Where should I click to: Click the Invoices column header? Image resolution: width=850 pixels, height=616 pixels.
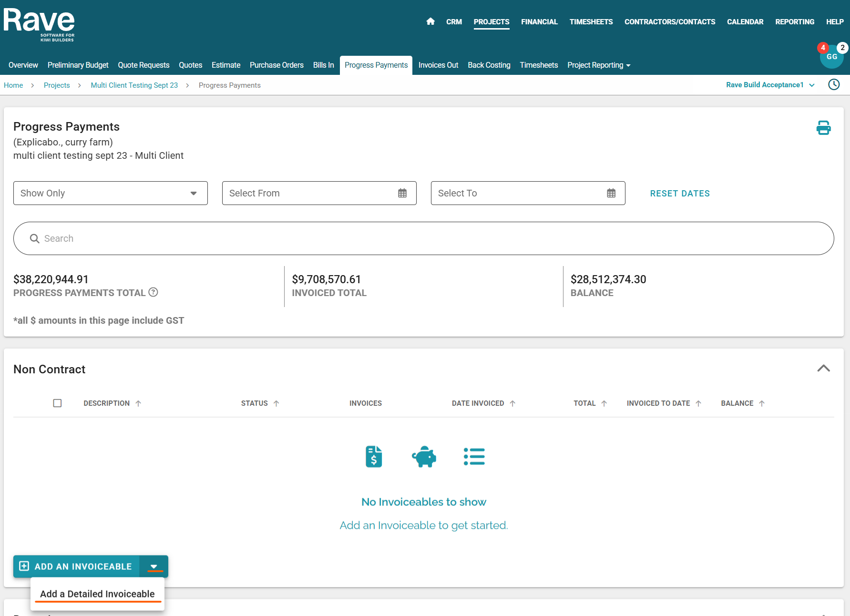click(366, 403)
